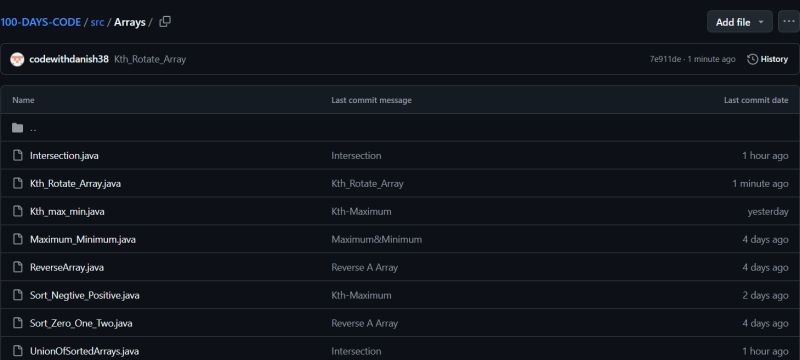Viewport: 800px width, 360px height.
Task: Open the more options ellipsis menu
Action: coord(789,22)
